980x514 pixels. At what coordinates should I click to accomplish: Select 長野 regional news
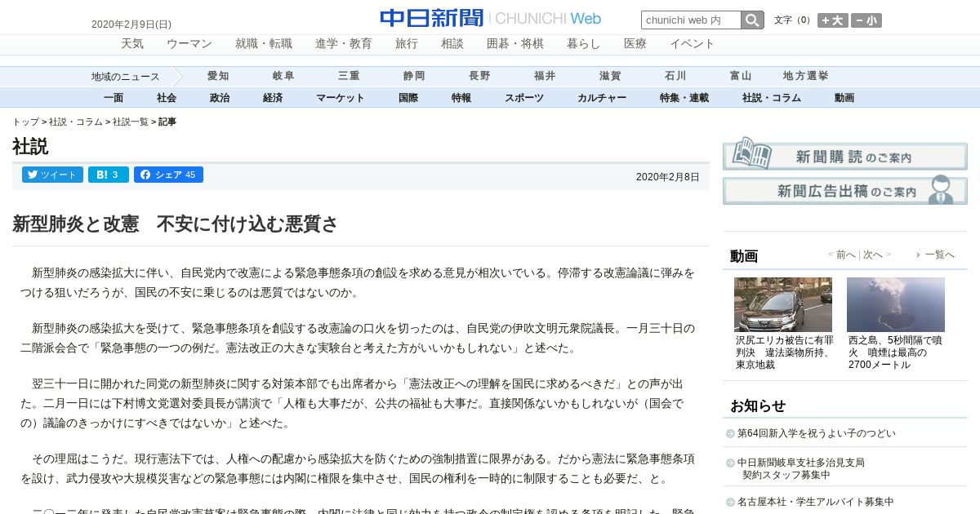[479, 76]
